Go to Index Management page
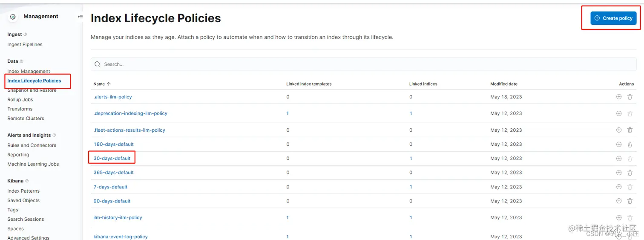 tap(29, 71)
